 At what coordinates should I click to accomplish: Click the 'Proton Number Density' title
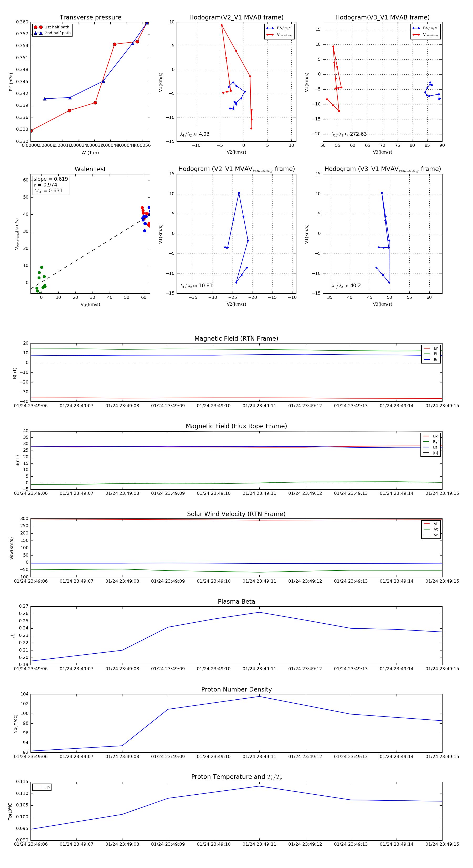(x=236, y=689)
